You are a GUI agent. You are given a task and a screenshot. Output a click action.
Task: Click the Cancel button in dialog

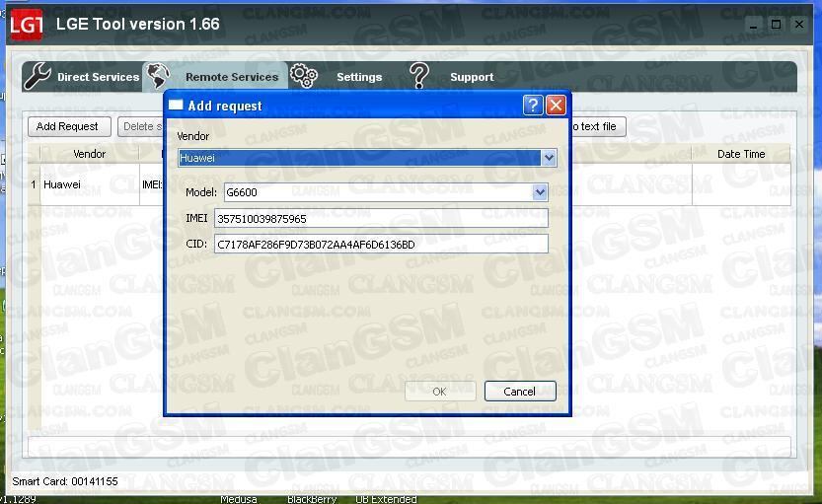tap(519, 392)
